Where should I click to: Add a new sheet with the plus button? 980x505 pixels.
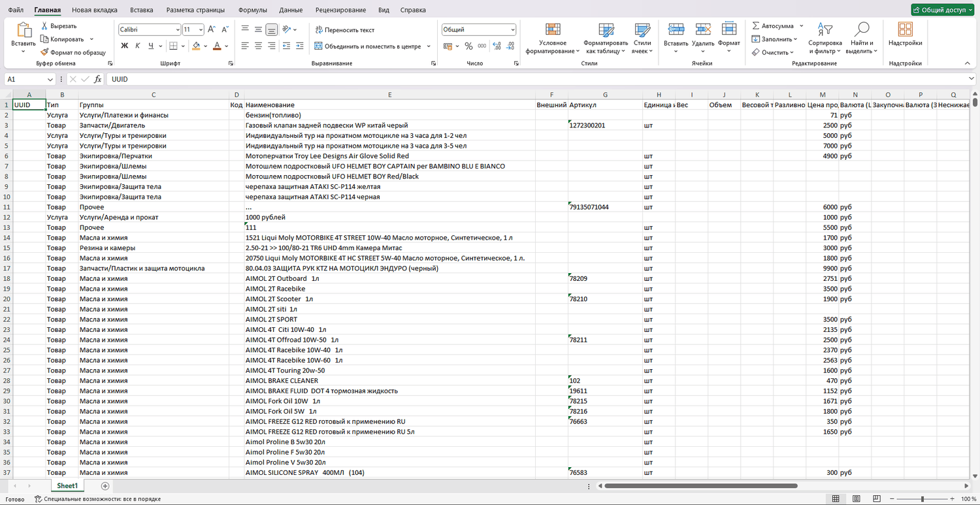pos(105,486)
